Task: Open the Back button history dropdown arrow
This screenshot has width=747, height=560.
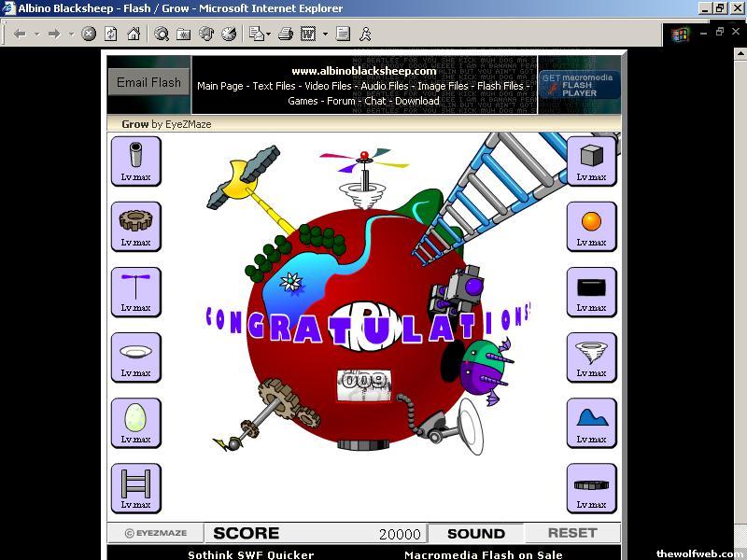Action: tap(37, 35)
